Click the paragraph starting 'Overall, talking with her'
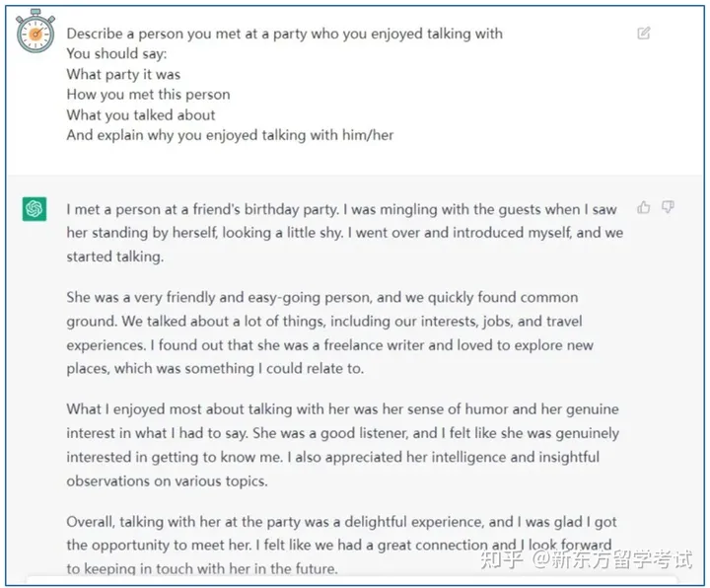Screen dimensions: 710x588 (341, 546)
